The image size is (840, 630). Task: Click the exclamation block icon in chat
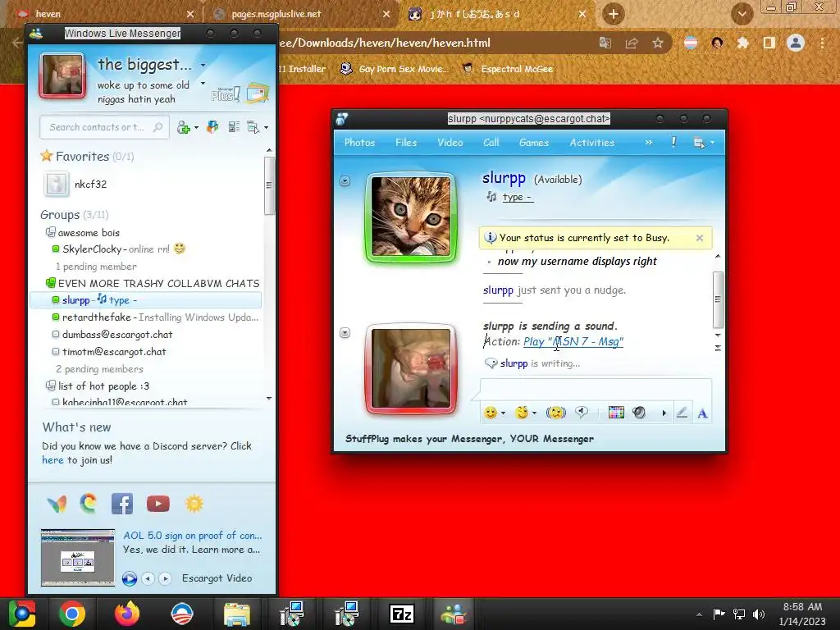click(673, 142)
